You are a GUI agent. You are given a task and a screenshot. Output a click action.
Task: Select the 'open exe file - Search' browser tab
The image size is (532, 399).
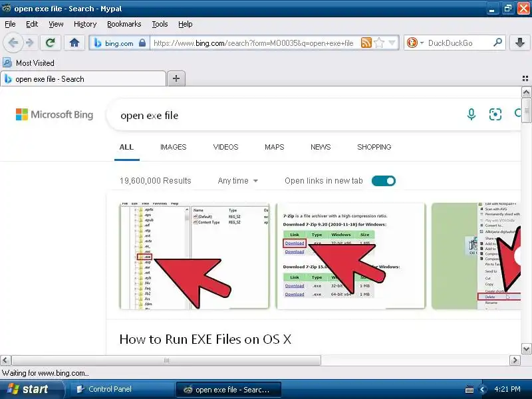click(83, 79)
